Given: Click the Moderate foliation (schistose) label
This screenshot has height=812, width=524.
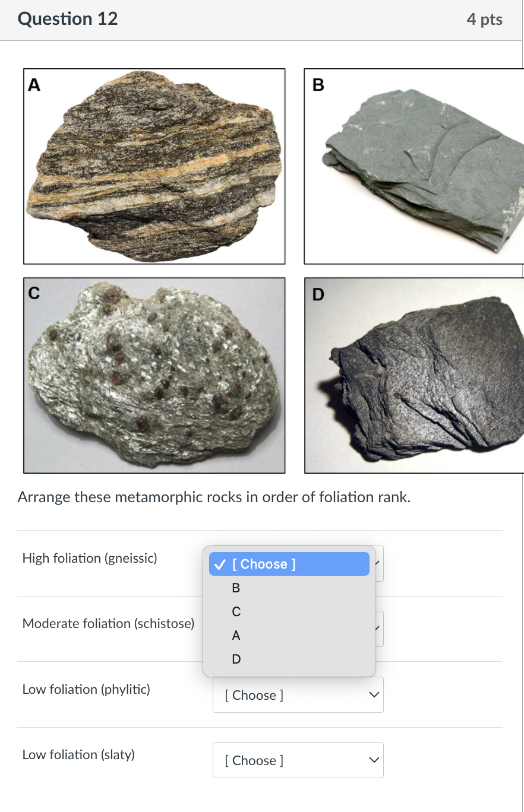Looking at the screenshot, I should coord(108,623).
